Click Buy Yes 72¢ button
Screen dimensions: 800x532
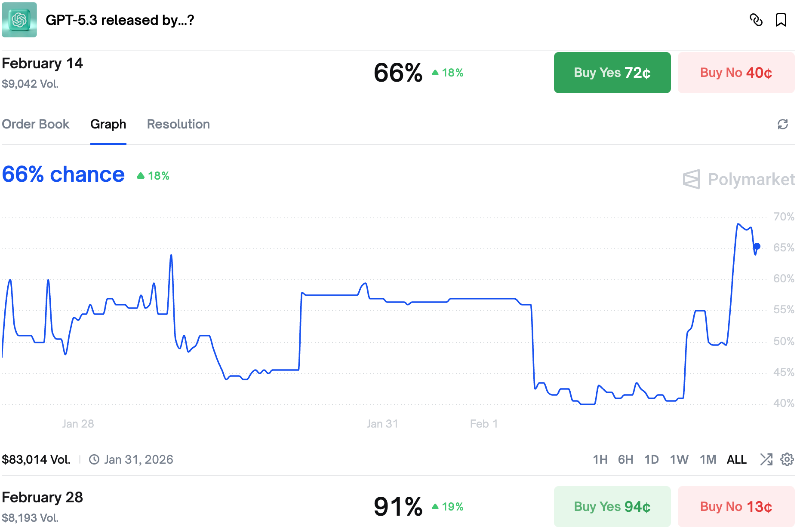point(612,73)
